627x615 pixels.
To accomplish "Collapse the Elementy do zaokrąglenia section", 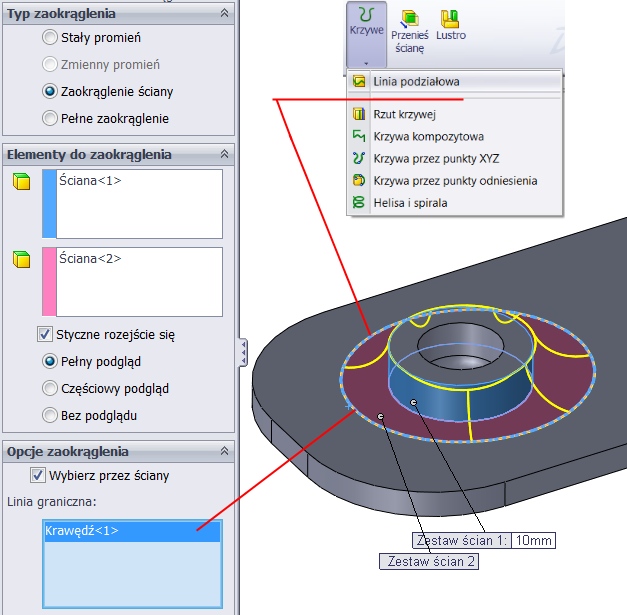I will click(224, 154).
